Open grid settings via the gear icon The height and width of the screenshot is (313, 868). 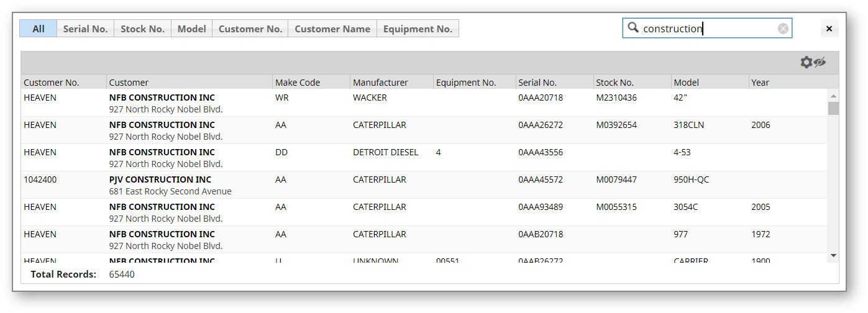806,62
